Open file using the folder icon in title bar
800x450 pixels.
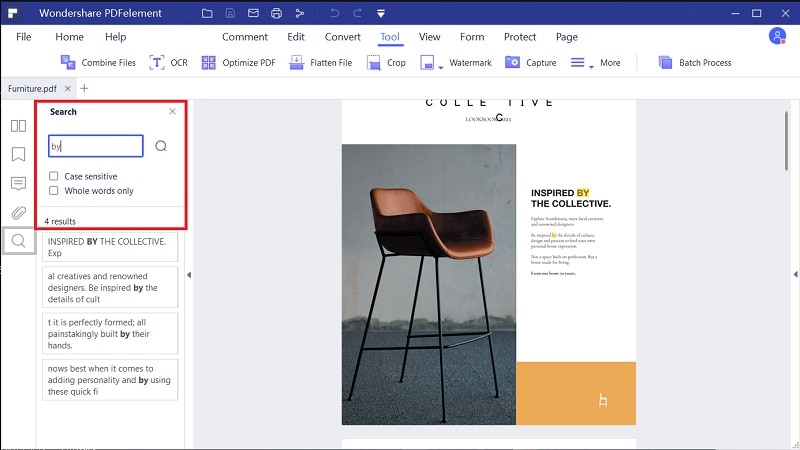207,13
